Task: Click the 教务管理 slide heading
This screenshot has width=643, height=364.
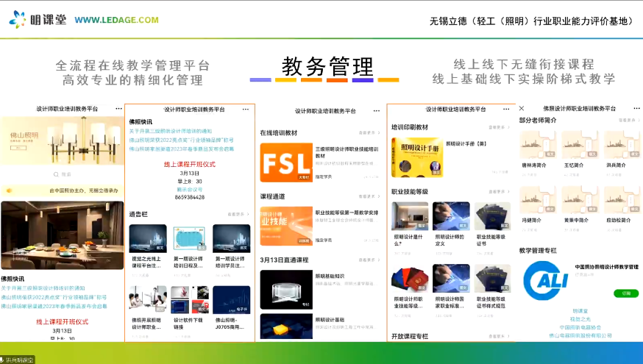Action: pyautogui.click(x=327, y=66)
